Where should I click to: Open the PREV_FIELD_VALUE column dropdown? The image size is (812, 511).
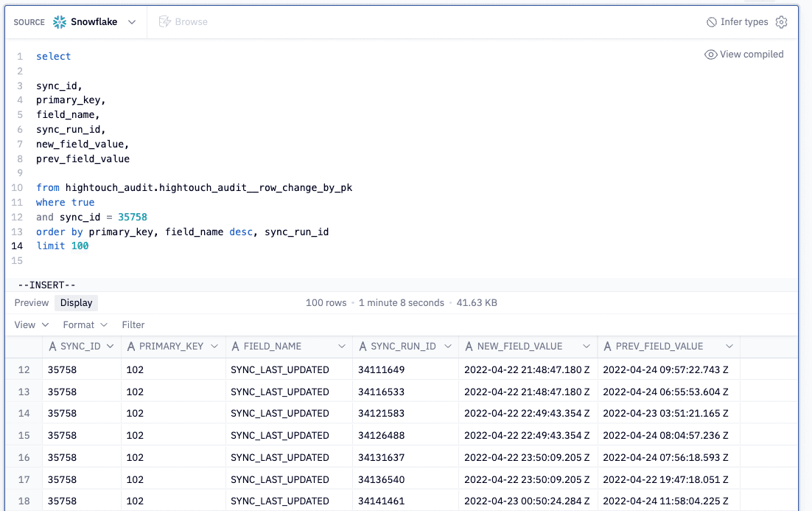pyautogui.click(x=729, y=346)
